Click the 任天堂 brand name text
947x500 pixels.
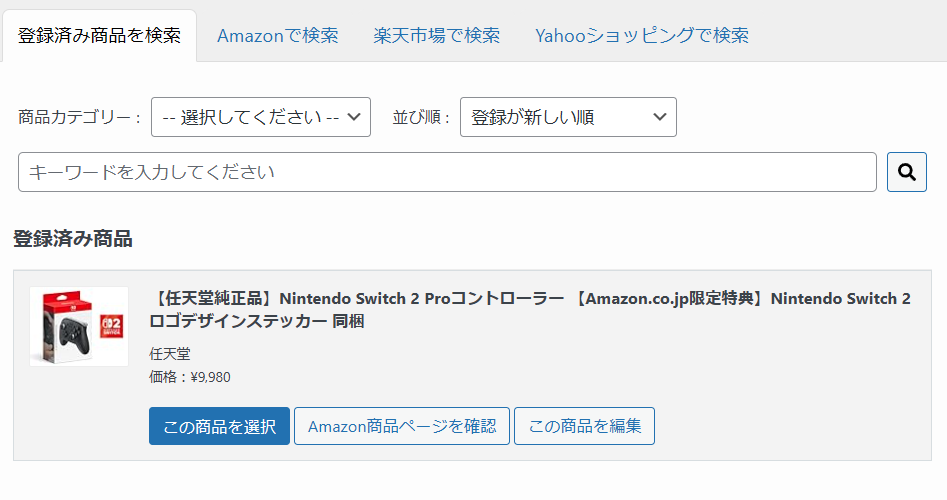point(169,354)
